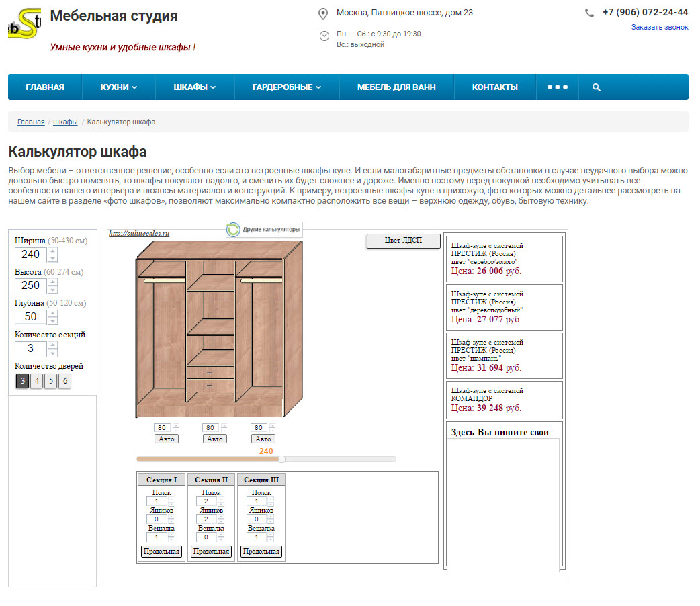The image size is (700, 606).
Task: Open the КОНТАКТЫ menu item
Action: coord(495,87)
